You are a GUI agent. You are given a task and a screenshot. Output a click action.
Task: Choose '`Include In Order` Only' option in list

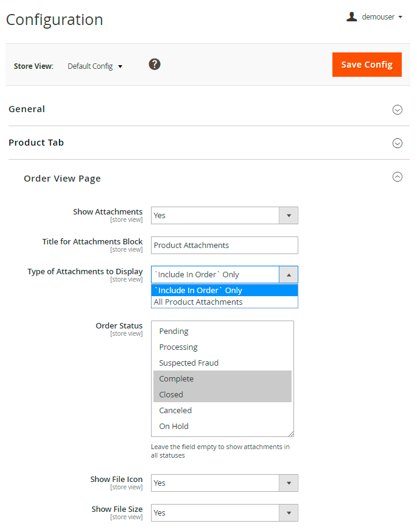[198, 290]
